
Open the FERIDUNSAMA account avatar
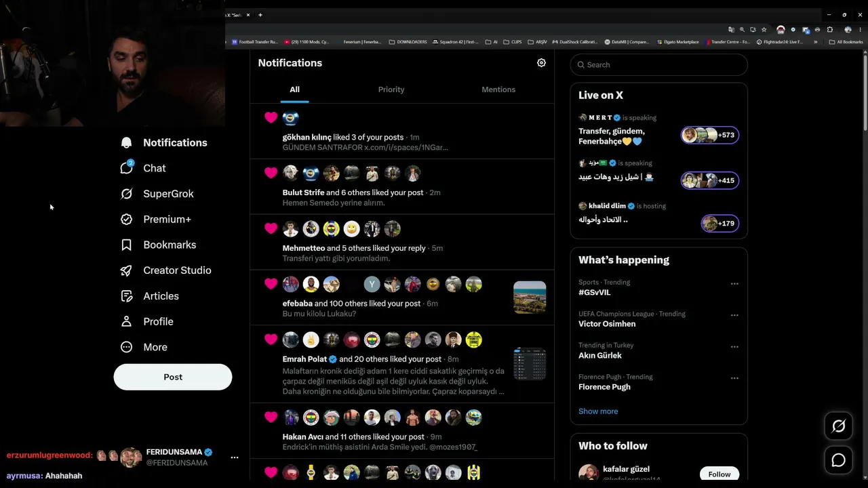coord(131,457)
